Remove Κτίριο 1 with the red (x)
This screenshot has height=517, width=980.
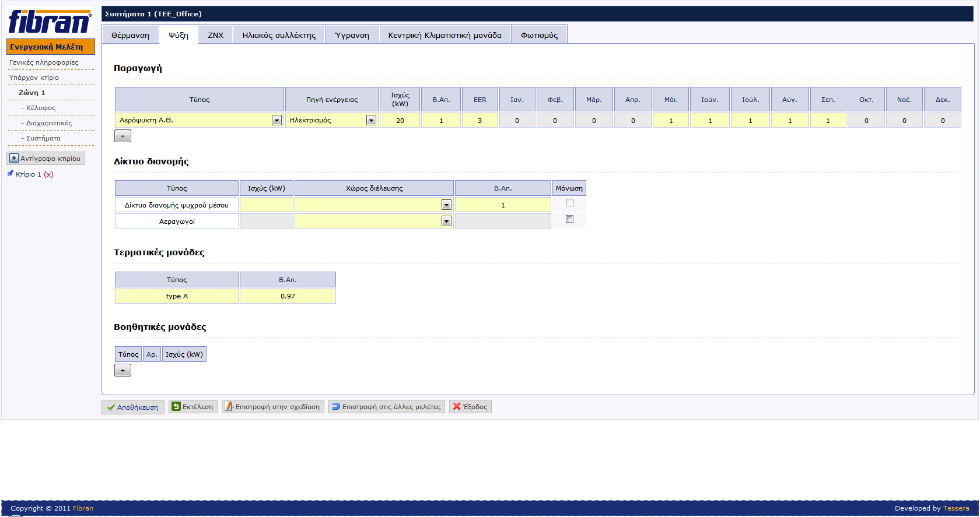(x=48, y=174)
